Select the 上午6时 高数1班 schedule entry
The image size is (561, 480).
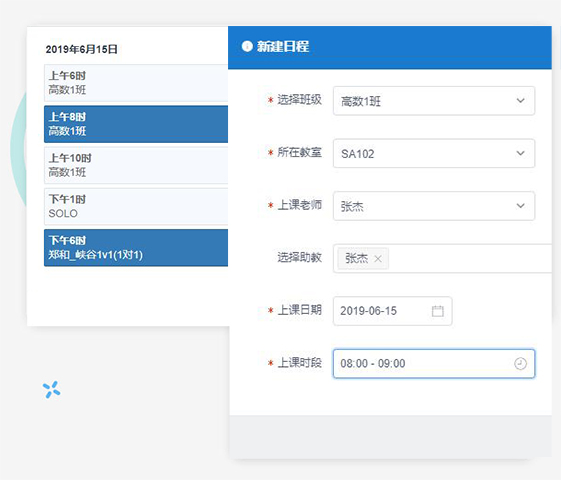(136, 83)
